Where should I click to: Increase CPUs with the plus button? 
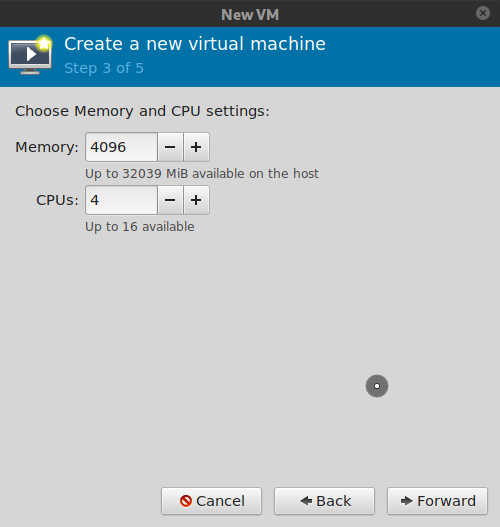point(196,200)
